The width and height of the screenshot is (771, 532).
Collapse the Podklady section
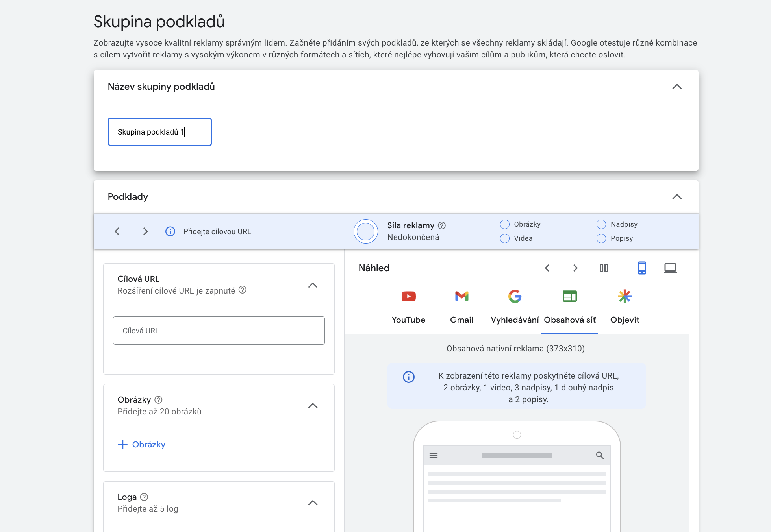pyautogui.click(x=677, y=197)
